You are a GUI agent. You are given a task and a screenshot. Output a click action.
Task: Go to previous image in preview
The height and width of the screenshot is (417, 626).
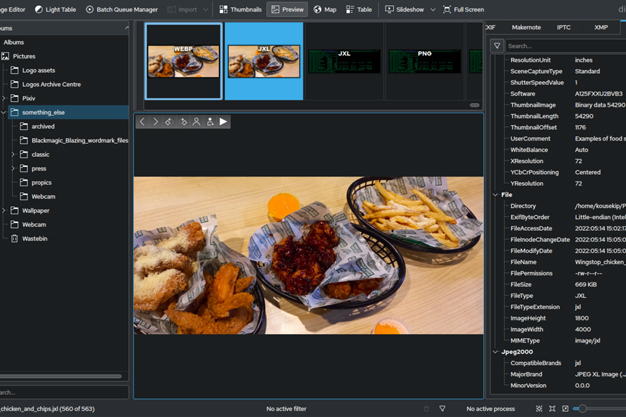pos(142,122)
